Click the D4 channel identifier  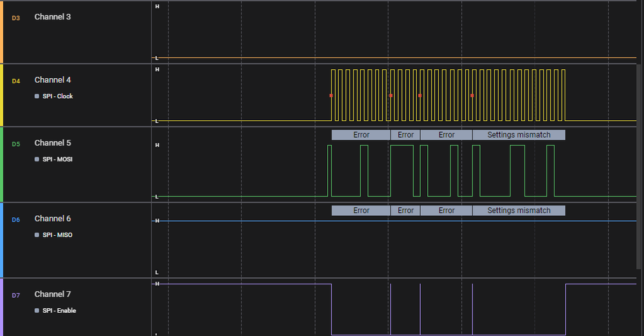pos(15,81)
